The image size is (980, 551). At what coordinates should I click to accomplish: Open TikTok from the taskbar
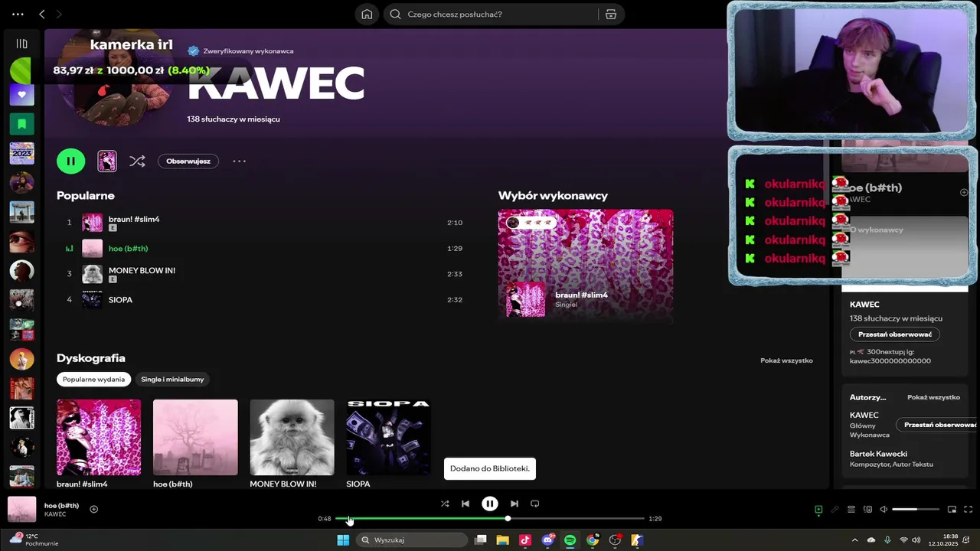tap(525, 540)
